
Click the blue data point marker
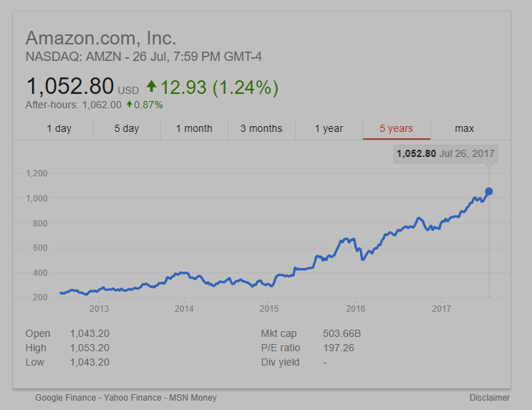[489, 191]
